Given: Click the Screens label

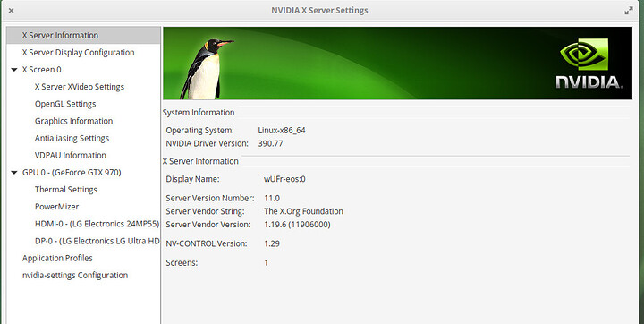Looking at the screenshot, I should point(182,263).
